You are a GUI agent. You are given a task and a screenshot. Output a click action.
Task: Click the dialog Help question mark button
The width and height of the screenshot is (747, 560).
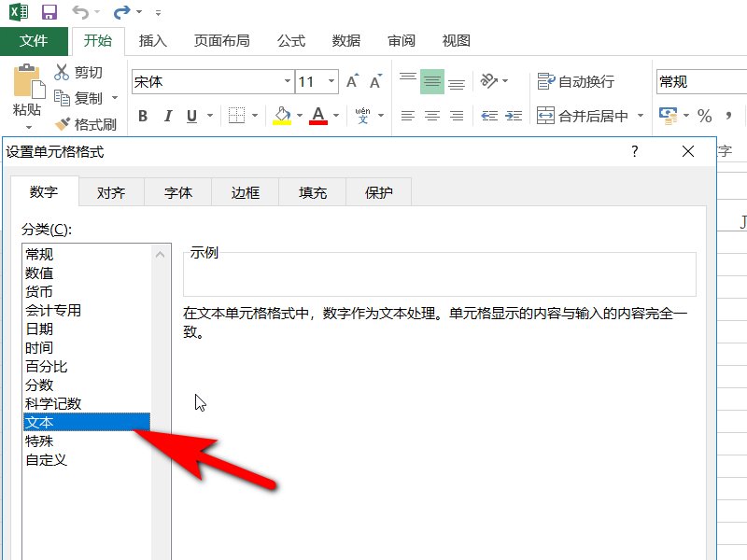pyautogui.click(x=634, y=151)
